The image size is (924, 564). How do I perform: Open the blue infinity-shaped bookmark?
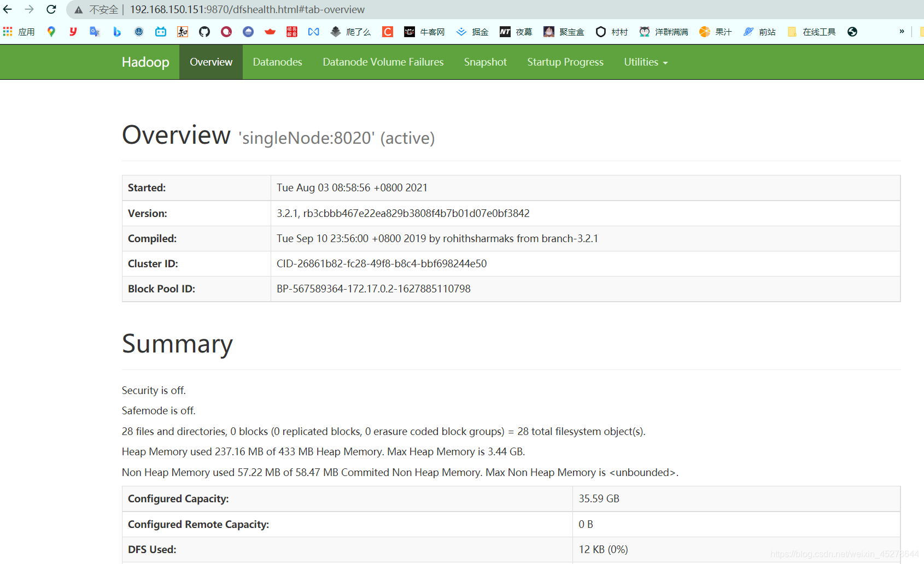pos(314,32)
